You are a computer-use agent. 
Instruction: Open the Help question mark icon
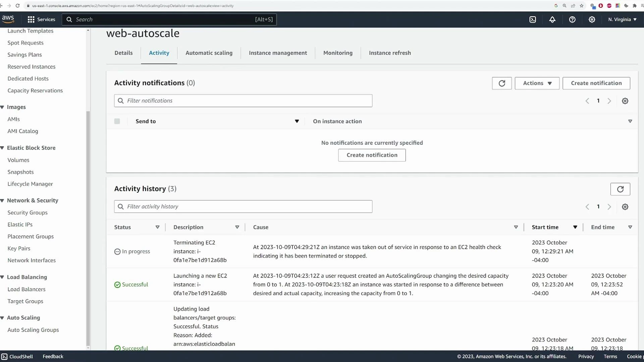point(572,19)
